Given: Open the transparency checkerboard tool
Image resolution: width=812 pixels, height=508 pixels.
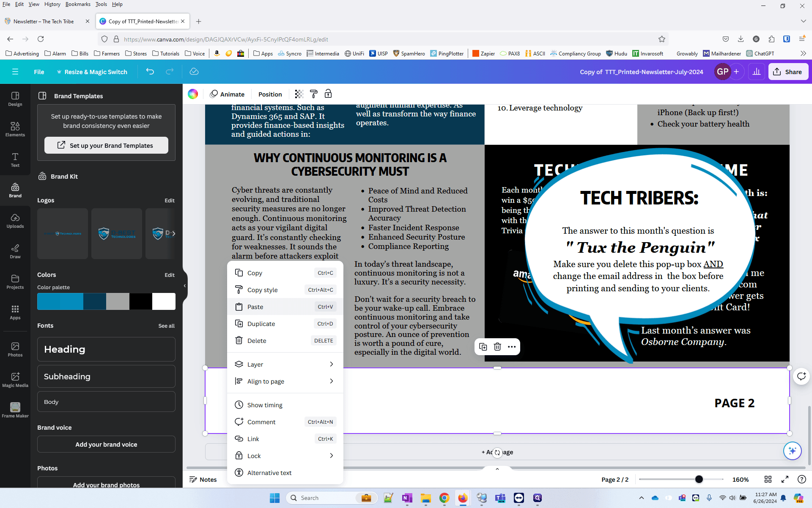Looking at the screenshot, I should (299, 94).
